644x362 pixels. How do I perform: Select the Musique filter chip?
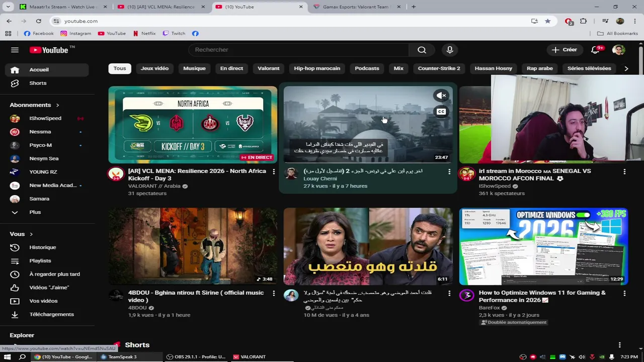click(x=194, y=68)
